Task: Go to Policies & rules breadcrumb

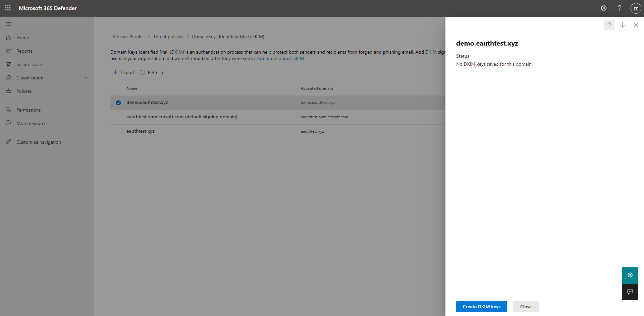Action: pyautogui.click(x=129, y=37)
